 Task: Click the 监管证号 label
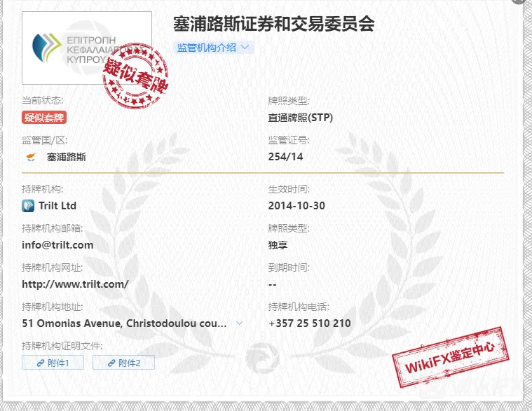click(x=289, y=140)
